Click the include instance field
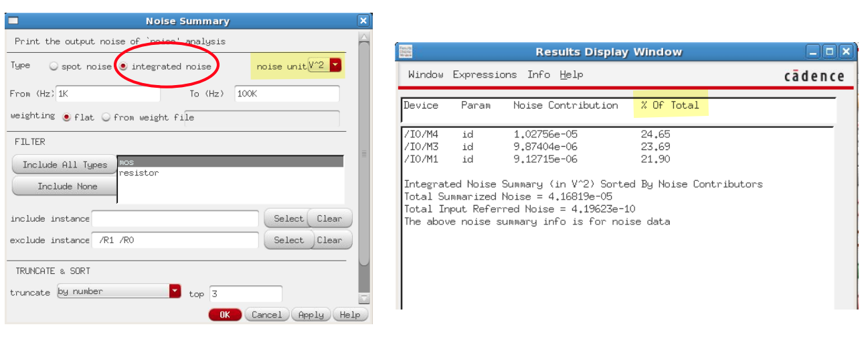This screenshot has width=868, height=343. coord(175,218)
